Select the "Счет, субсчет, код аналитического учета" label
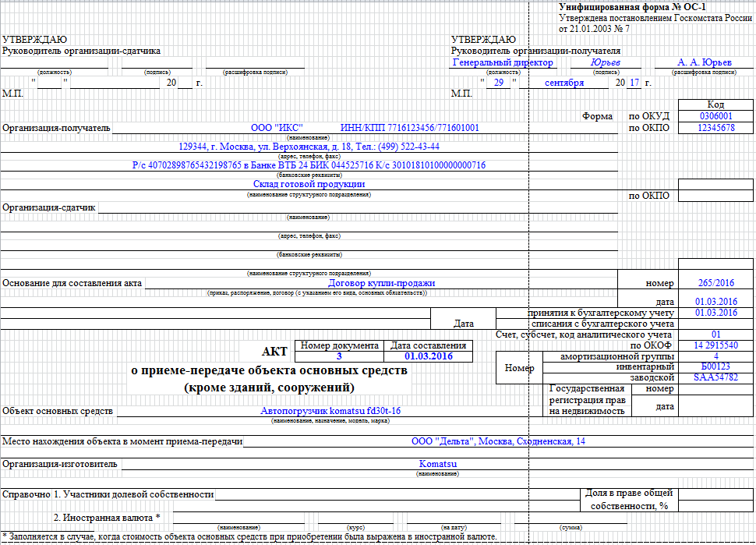The height and width of the screenshot is (545, 756). 584,334
